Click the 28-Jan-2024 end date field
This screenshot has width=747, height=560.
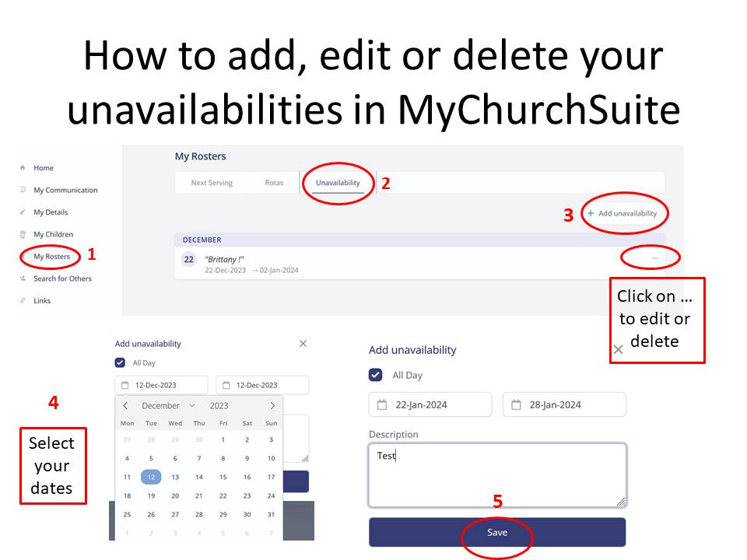[x=565, y=404]
